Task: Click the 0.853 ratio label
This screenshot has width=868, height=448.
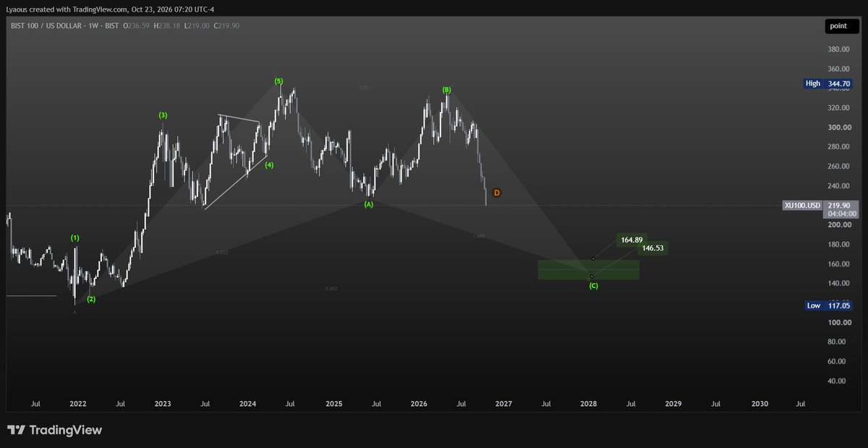Action: coord(331,289)
